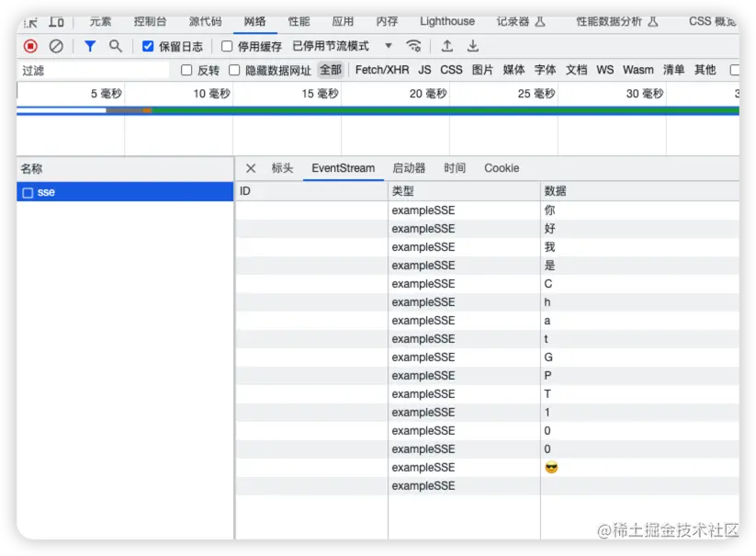Filter by Fetch/XHR requests
The image size is (756, 556).
[x=382, y=71]
